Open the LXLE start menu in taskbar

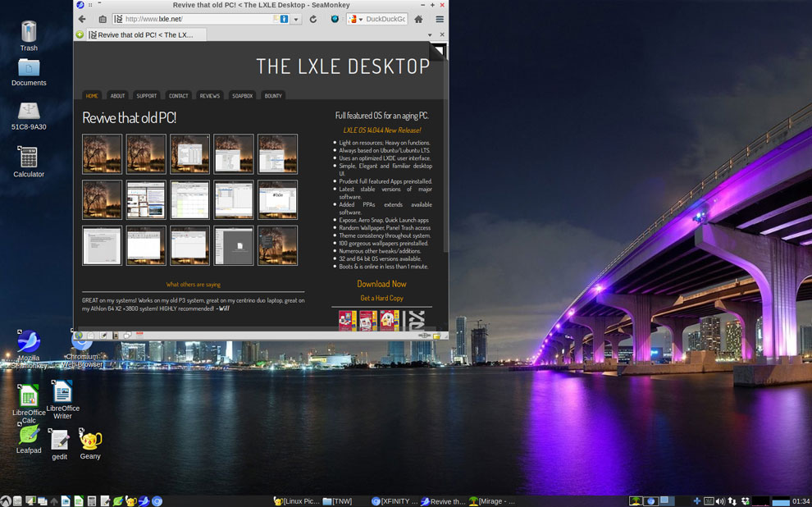5,501
